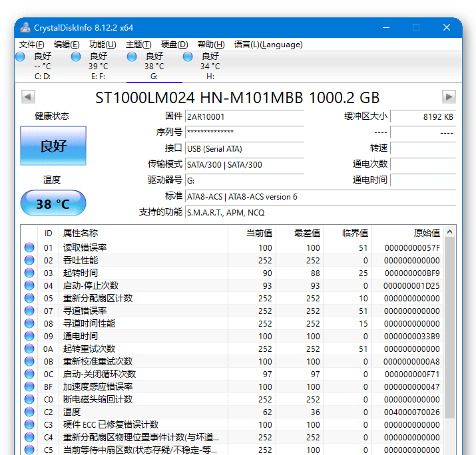This screenshot has width=476, height=455.
Task: Click the 属性名称 column header
Action: (x=143, y=233)
